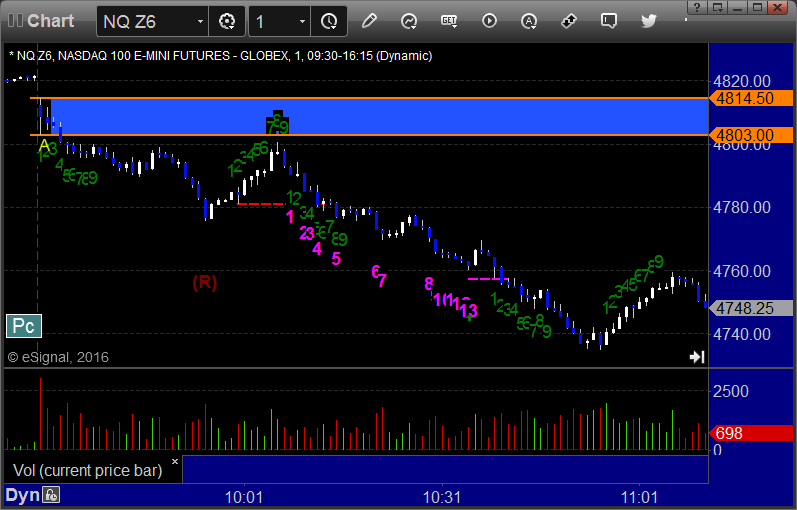Click the magenta 5 countdown label
Image resolution: width=797 pixels, height=510 pixels.
(x=336, y=259)
